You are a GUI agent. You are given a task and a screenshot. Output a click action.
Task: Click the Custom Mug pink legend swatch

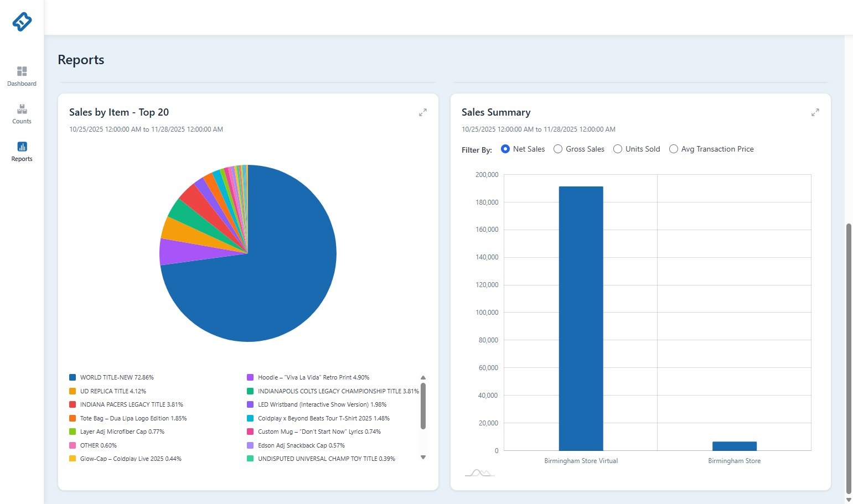click(250, 432)
